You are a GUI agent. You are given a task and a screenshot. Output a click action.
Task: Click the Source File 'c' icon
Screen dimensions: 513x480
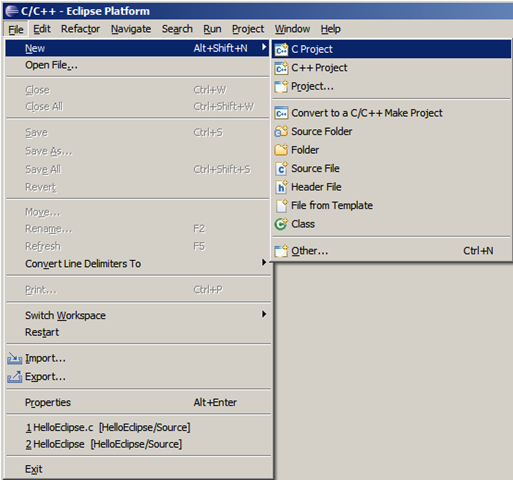281,168
